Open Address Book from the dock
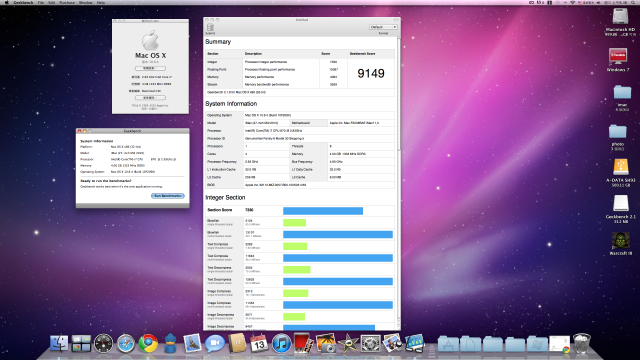 [237, 343]
